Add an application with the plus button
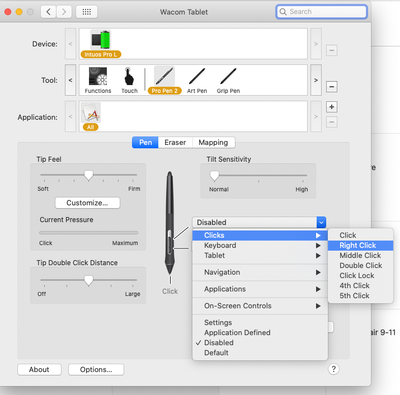This screenshot has width=400, height=395. 331,107
